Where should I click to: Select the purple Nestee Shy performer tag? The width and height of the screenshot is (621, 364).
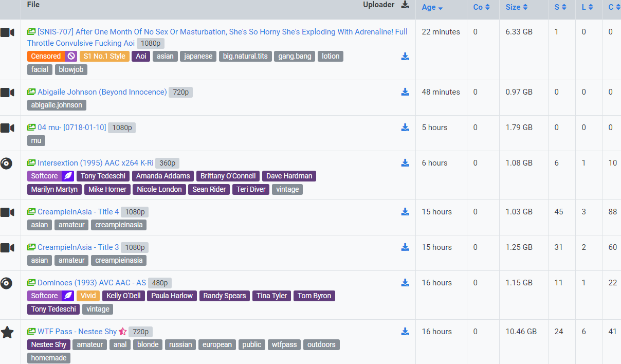(x=49, y=345)
